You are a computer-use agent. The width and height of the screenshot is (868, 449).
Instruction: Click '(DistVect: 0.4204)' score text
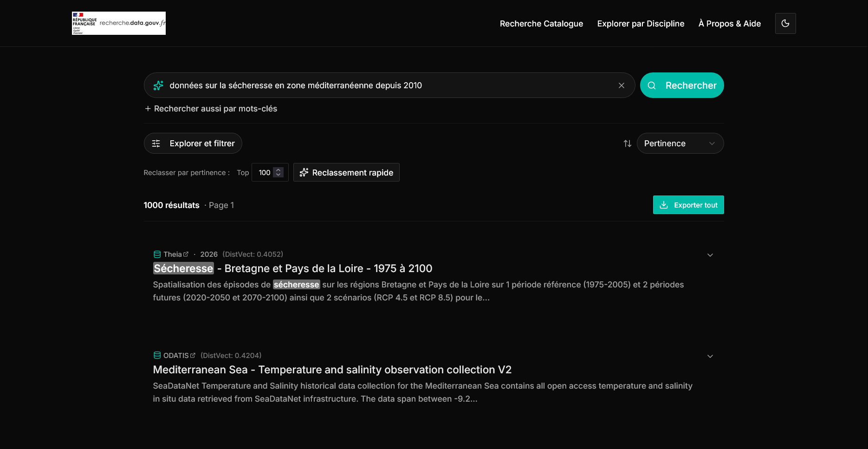[x=231, y=356]
